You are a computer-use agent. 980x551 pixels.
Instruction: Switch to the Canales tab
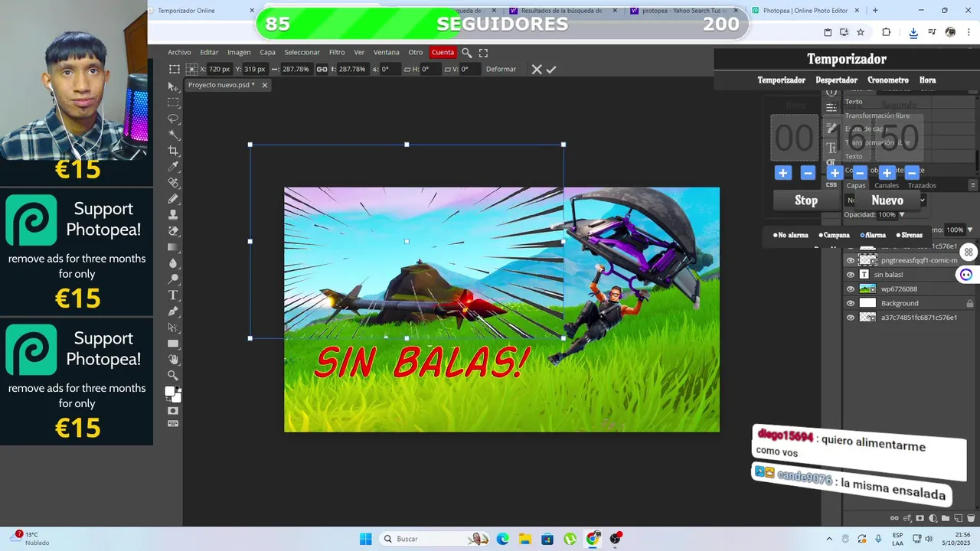coord(887,185)
